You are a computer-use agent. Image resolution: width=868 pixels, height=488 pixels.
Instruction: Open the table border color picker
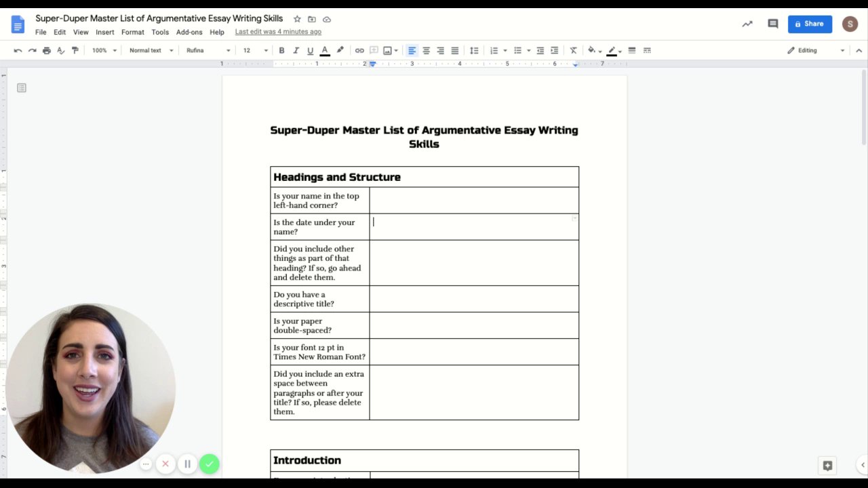(613, 51)
